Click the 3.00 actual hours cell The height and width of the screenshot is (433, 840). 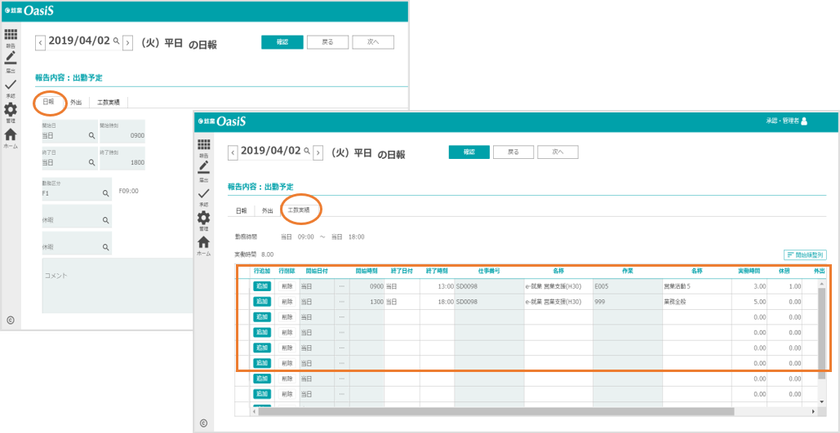[749, 286]
